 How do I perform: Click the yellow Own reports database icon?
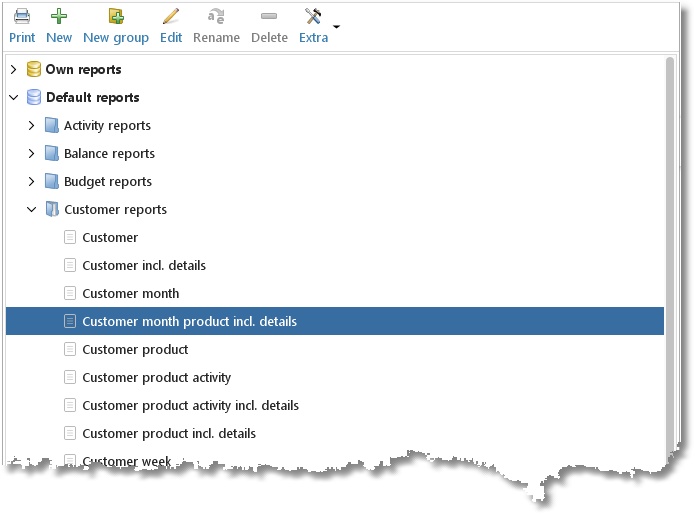point(34,69)
